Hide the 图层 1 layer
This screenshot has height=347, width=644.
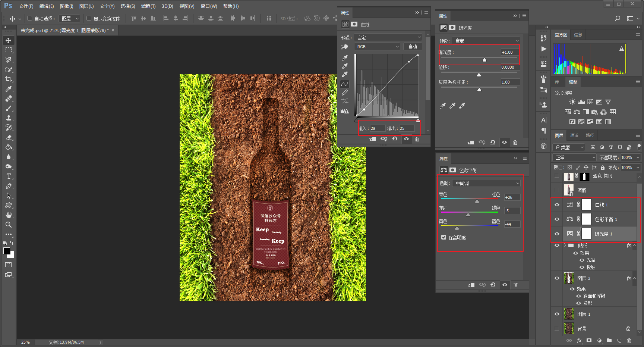[x=557, y=314]
